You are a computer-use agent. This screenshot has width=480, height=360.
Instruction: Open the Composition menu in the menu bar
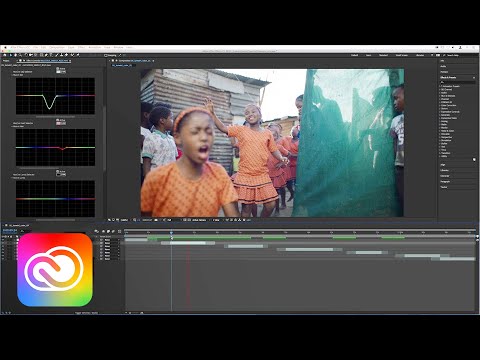click(x=57, y=47)
